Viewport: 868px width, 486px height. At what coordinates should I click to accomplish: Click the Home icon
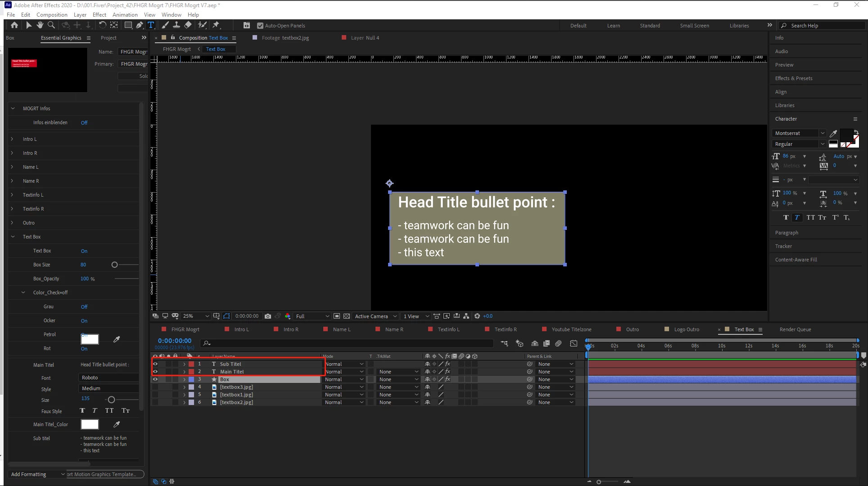click(x=14, y=25)
